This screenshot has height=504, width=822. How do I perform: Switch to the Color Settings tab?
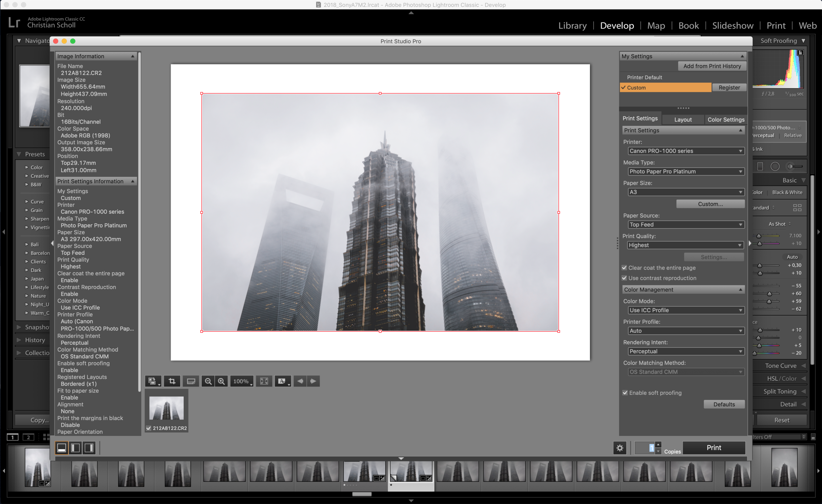click(x=726, y=119)
